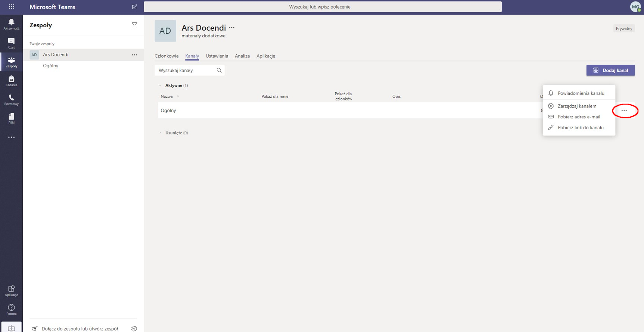Click the Pokaż dla mnie column header

275,96
